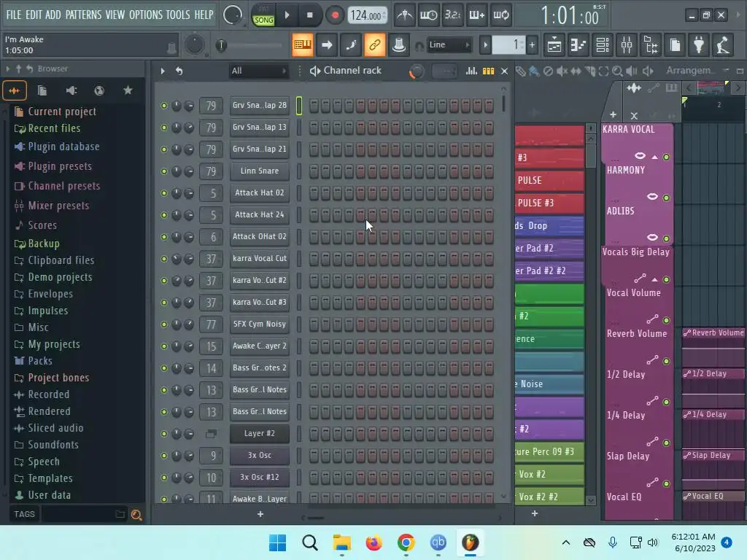Viewport: 747px width, 560px height.
Task: Expand the Packs browser folder
Action: pos(34,361)
